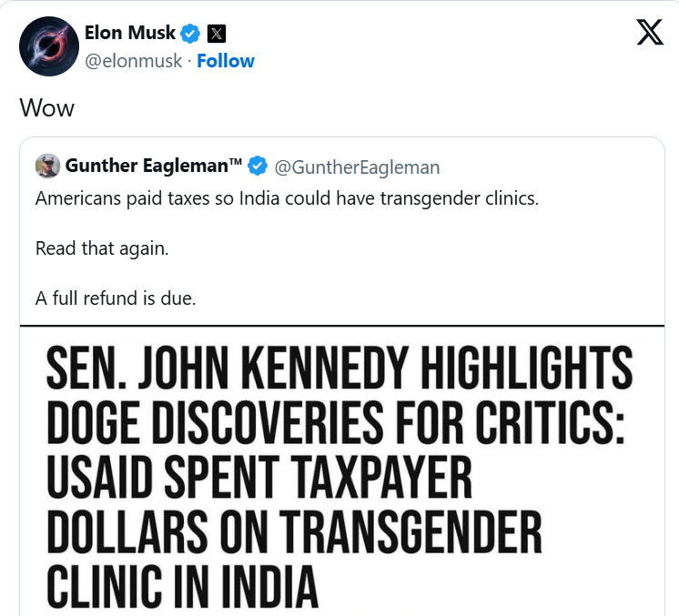The image size is (679, 616).
Task: Click the blue verified badge beside Elon Musk
Action: pyautogui.click(x=190, y=34)
